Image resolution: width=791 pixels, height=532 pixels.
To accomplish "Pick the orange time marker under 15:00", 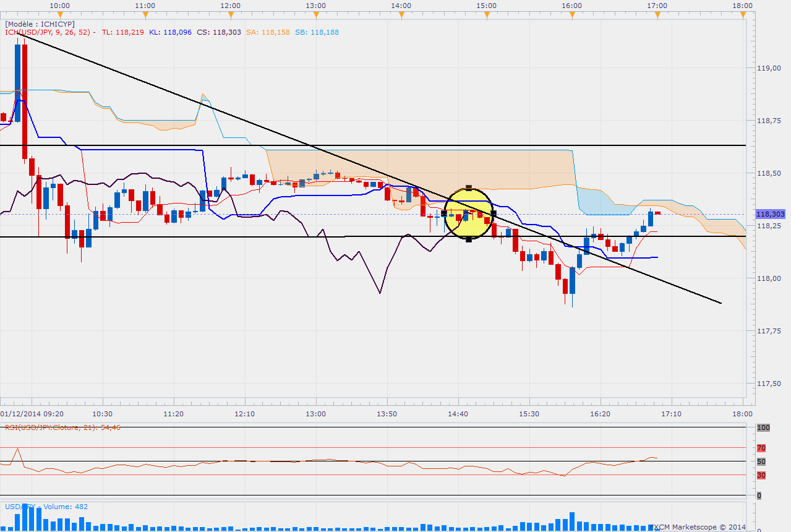I will click(486, 15).
